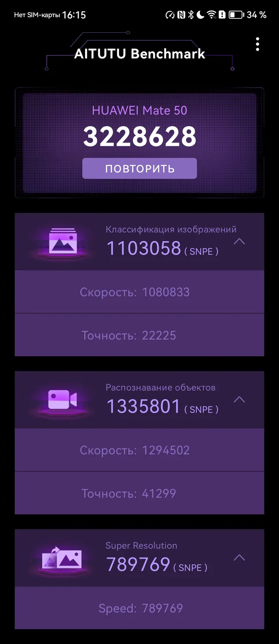Select the Точность: 22225 row
The image size is (279, 644).
pyautogui.click(x=139, y=335)
